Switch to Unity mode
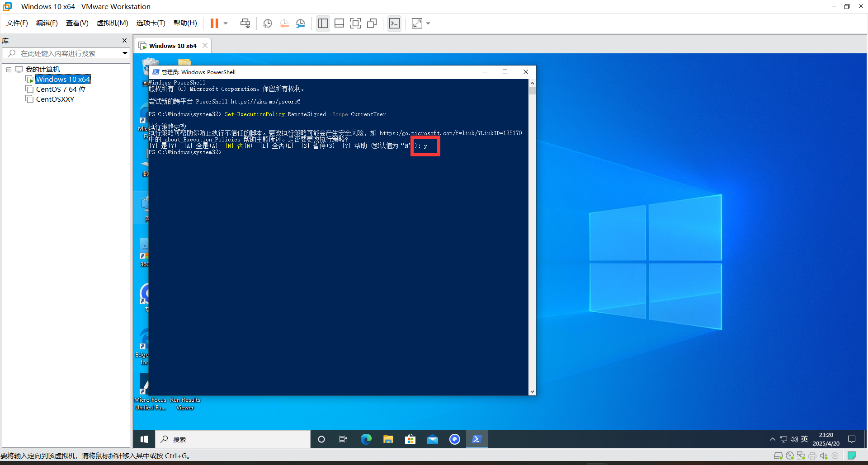 [x=372, y=23]
